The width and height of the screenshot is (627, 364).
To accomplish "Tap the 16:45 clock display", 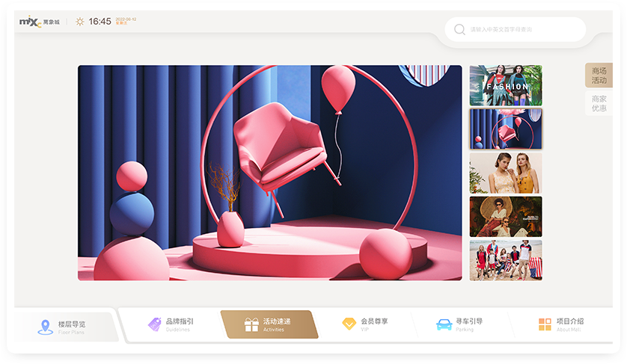I will [100, 22].
